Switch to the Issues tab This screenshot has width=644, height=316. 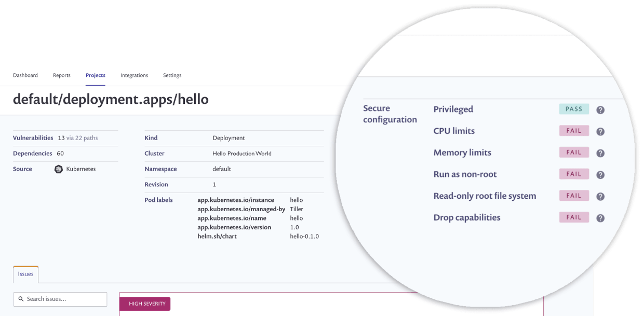[26, 274]
